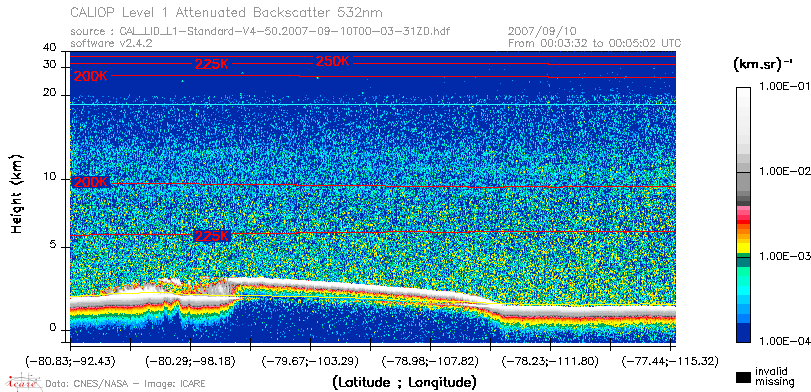The height and width of the screenshot is (392, 811).
Task: Click the "1.00E-01" colorbar value
Action: click(x=786, y=87)
